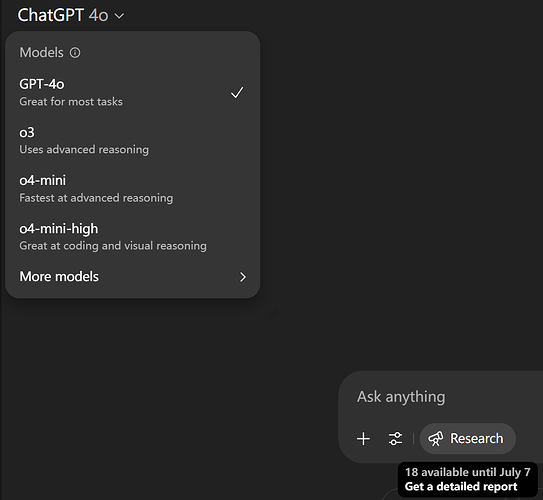
Task: Click the Research button
Action: click(468, 439)
